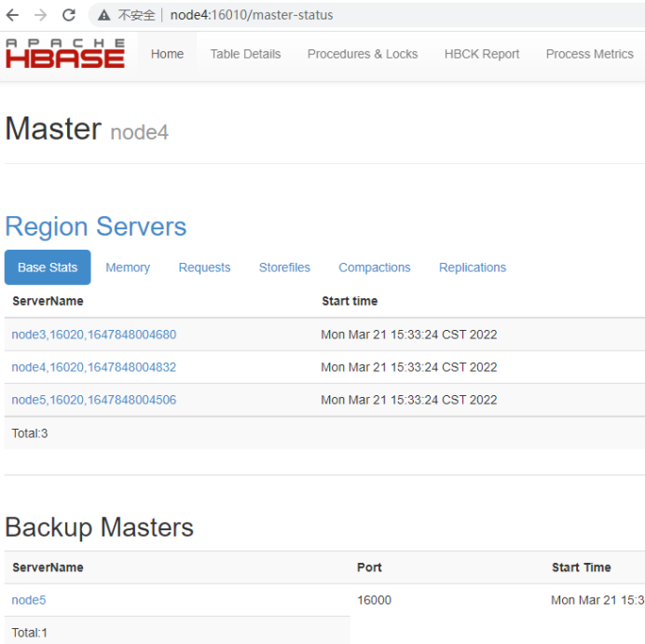645x644 pixels.
Task: Switch to the Requests tab
Action: click(x=204, y=267)
